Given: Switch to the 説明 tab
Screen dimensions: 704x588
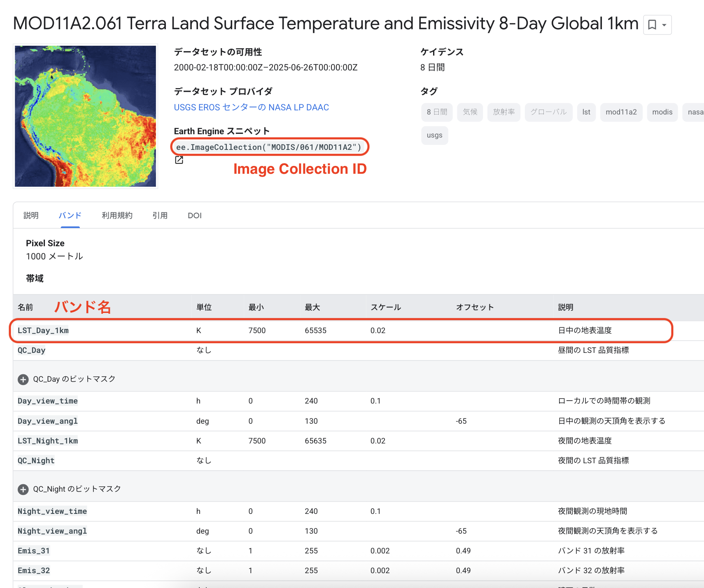Looking at the screenshot, I should (31, 215).
